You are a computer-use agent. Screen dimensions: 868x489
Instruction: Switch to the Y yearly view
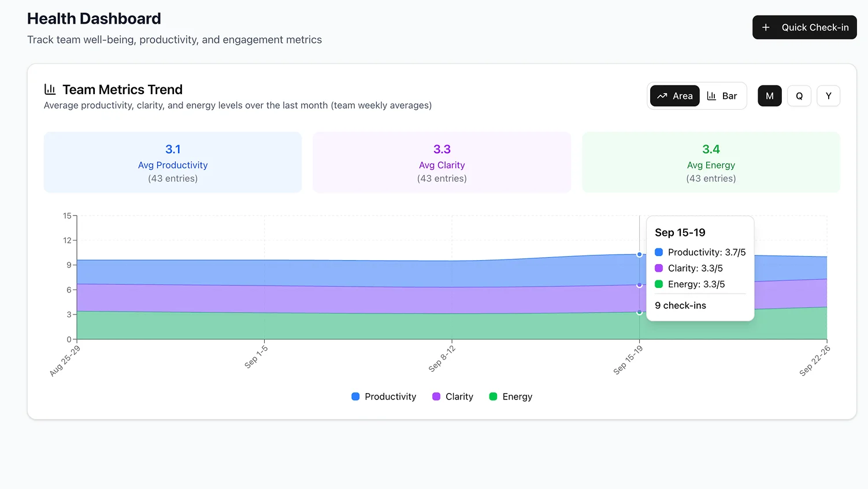point(828,96)
